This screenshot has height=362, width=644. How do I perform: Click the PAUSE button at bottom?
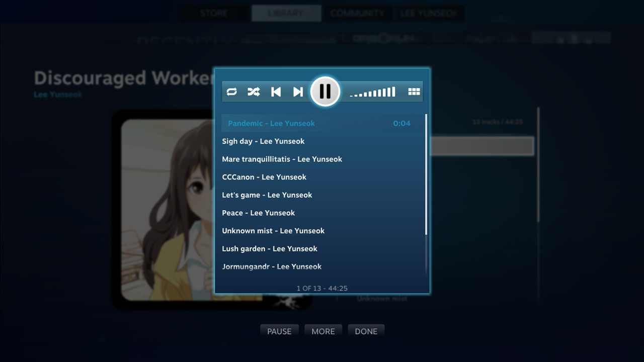(279, 331)
